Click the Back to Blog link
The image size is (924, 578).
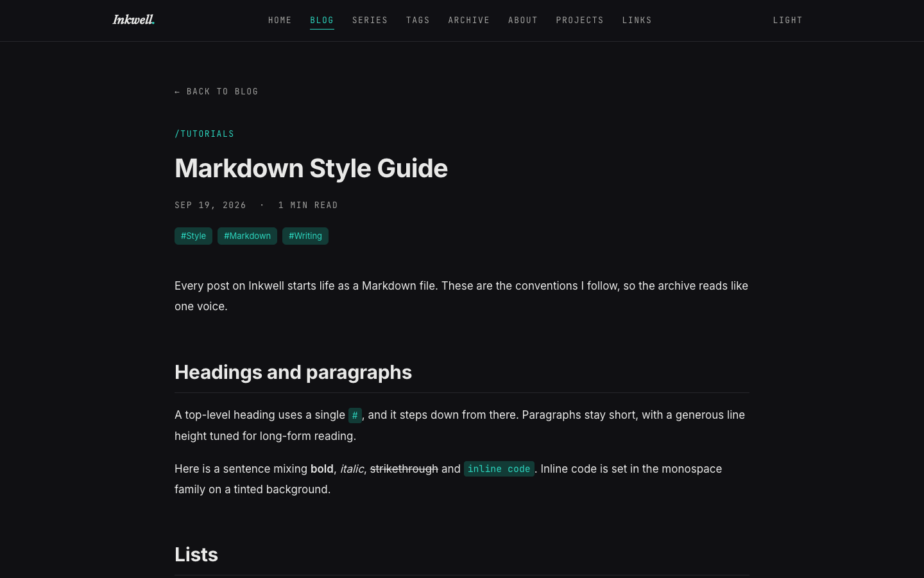tap(216, 92)
